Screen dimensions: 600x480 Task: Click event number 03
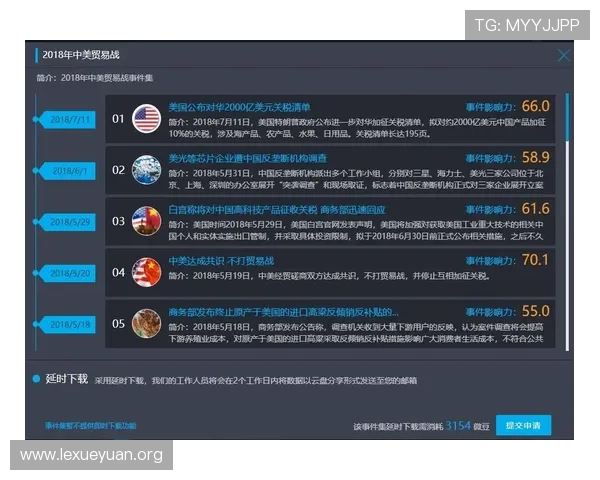pyautogui.click(x=118, y=222)
